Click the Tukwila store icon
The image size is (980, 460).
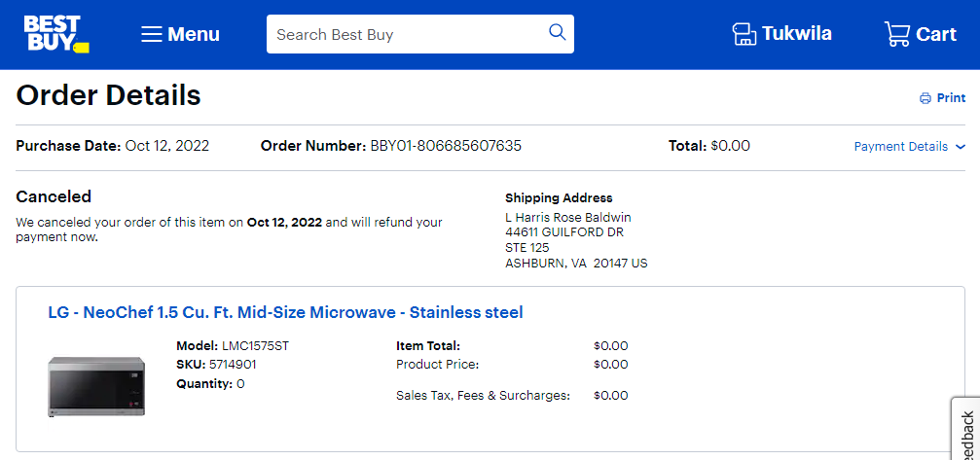point(744,34)
